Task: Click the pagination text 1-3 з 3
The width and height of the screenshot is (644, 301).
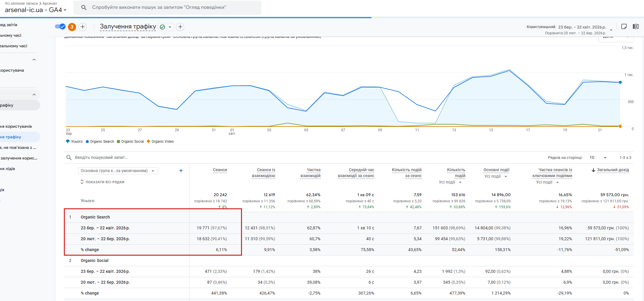Action: (x=625, y=158)
